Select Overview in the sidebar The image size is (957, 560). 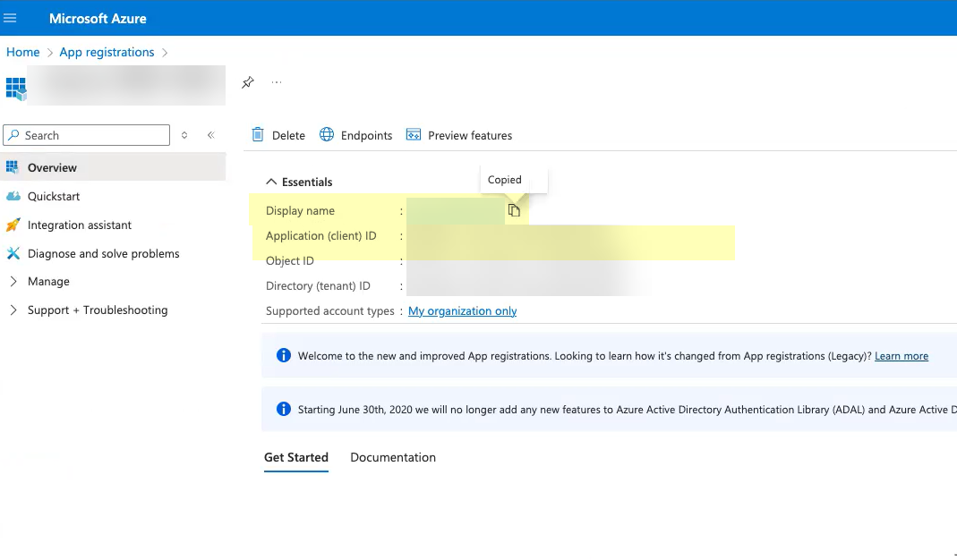[x=52, y=167]
